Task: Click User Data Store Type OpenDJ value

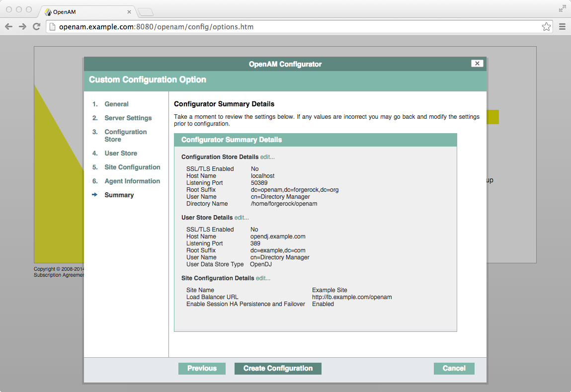Action: click(261, 264)
